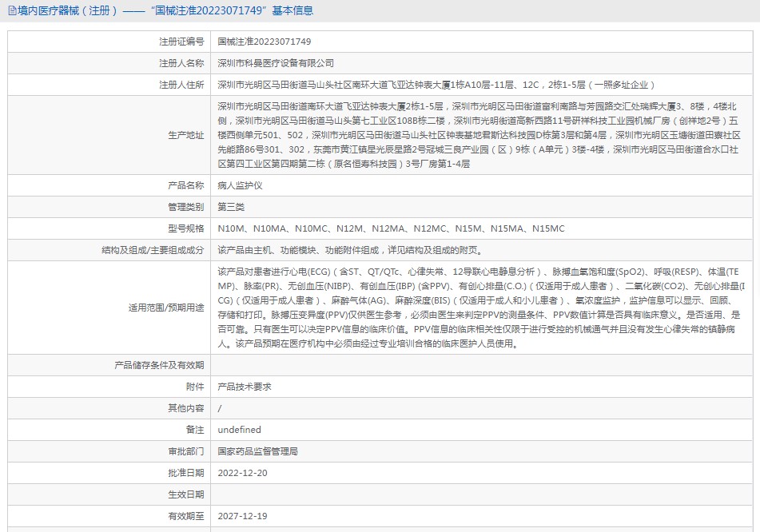
Task: Select company name 深圳市科曼医疗设备有限公司
Action: coord(276,63)
